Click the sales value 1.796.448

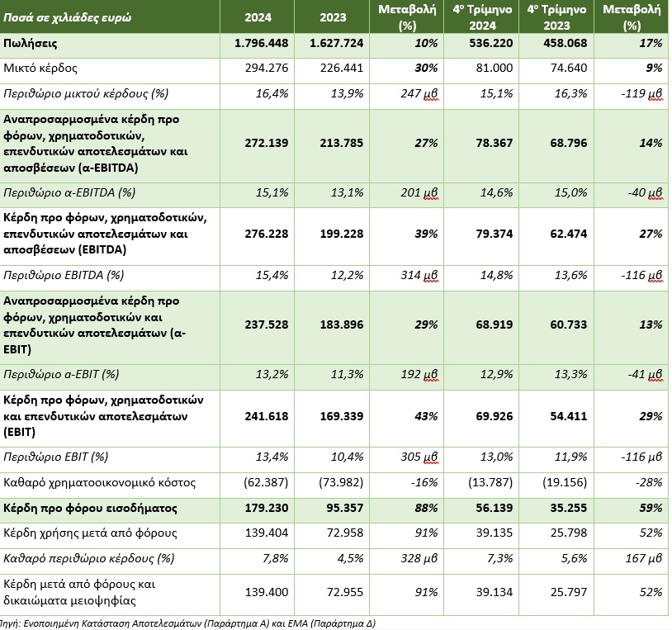point(262,45)
